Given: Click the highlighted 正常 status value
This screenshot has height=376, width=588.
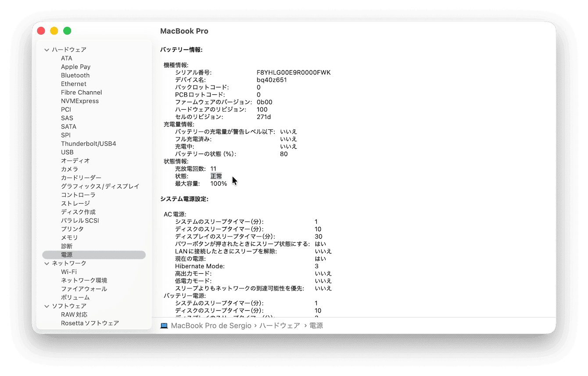Looking at the screenshot, I should (x=216, y=176).
